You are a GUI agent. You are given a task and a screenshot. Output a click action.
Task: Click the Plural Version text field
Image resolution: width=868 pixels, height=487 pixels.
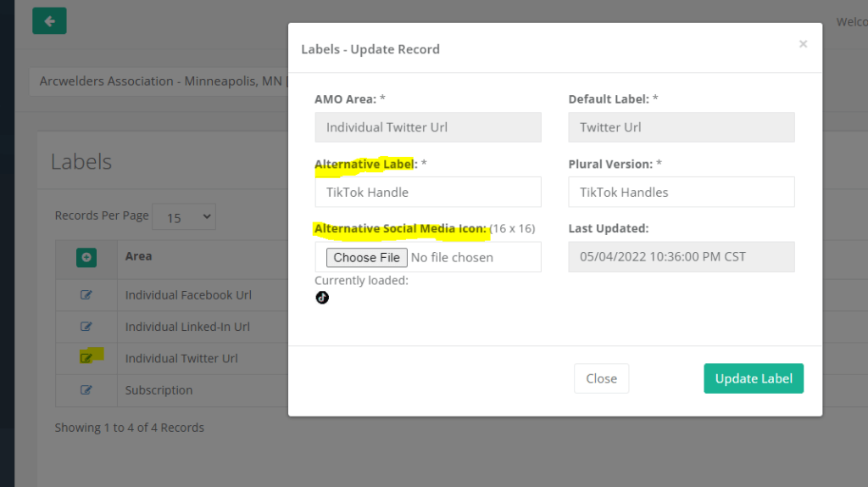(x=681, y=192)
